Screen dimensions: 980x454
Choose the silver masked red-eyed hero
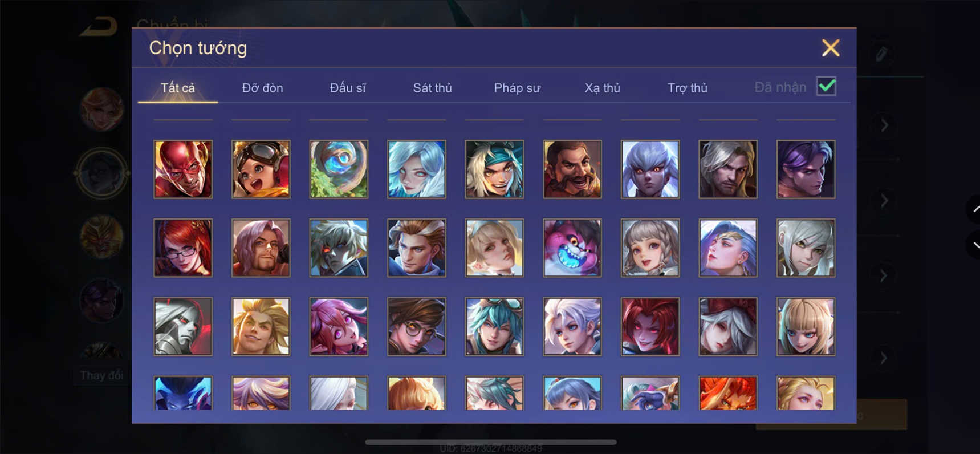click(183, 326)
